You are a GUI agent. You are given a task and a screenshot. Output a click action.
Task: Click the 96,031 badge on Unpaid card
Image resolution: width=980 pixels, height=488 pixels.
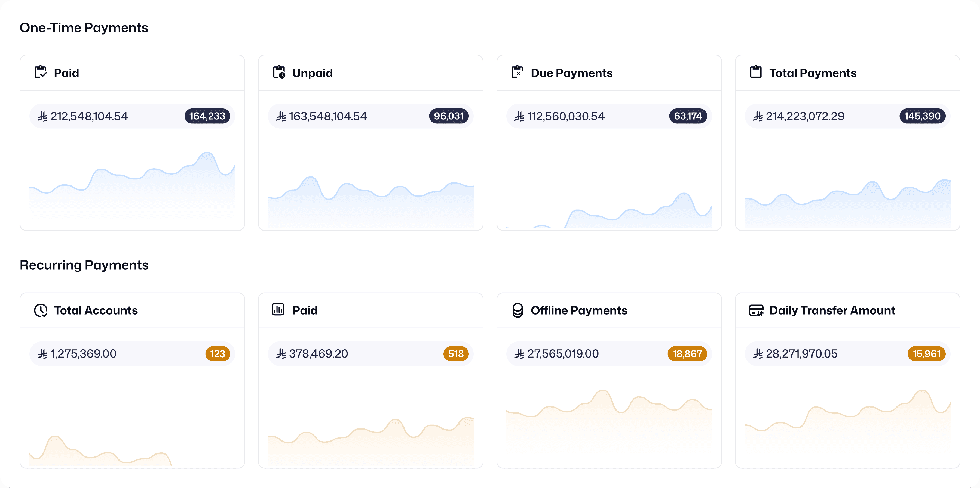point(449,116)
